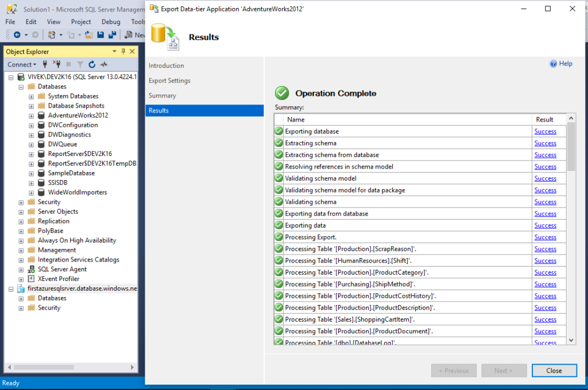Expand the AdventureWorks2012 database node

32,115
